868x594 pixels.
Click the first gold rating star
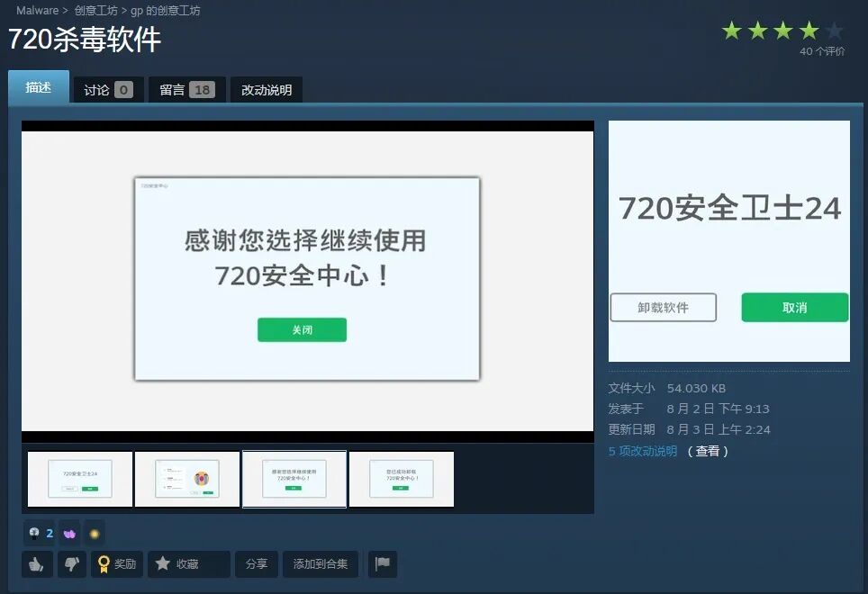(x=732, y=31)
